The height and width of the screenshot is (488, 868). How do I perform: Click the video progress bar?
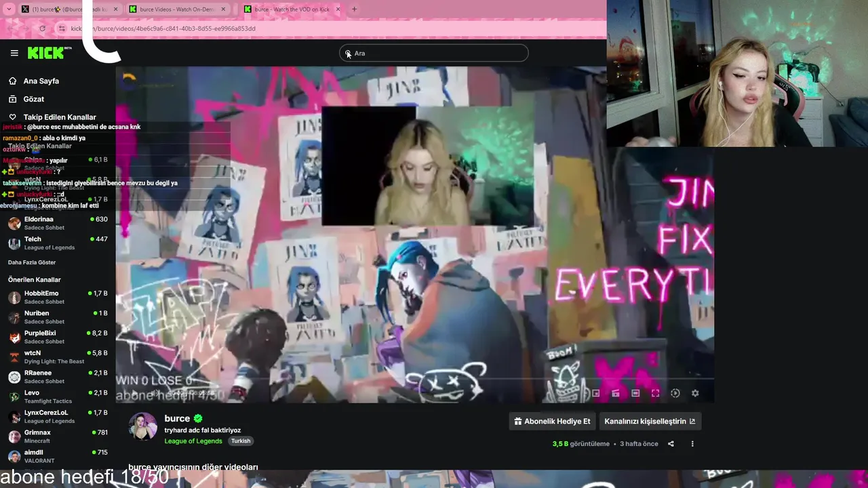[x=414, y=379]
